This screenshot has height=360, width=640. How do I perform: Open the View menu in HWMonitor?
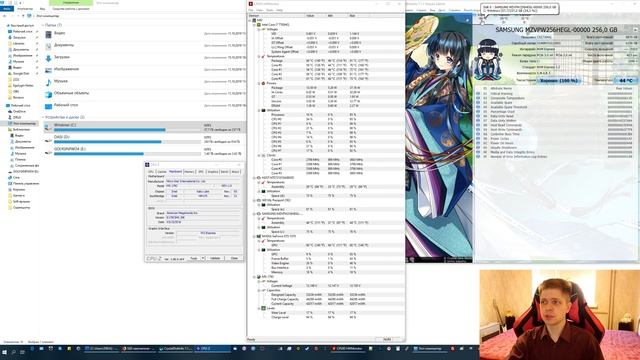pos(260,10)
